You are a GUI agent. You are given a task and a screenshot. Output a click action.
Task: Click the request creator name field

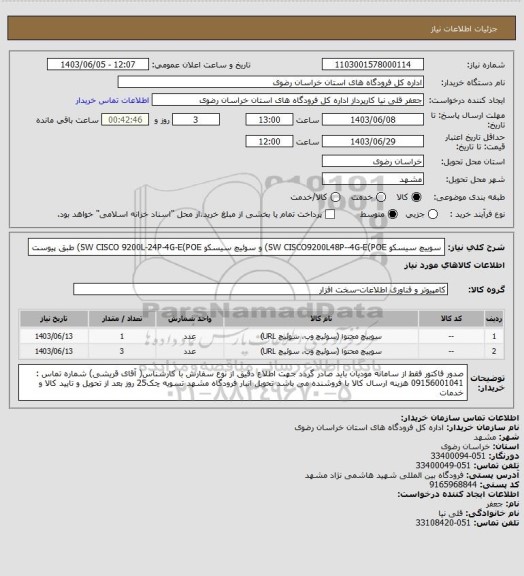point(288,100)
